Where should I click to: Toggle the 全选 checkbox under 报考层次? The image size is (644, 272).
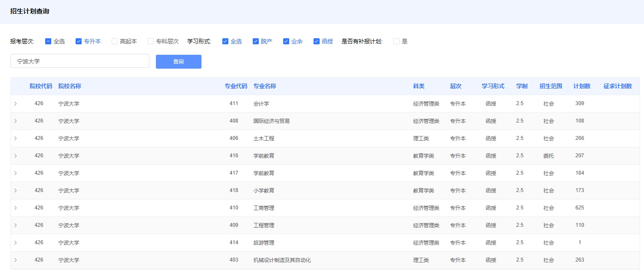click(x=48, y=41)
